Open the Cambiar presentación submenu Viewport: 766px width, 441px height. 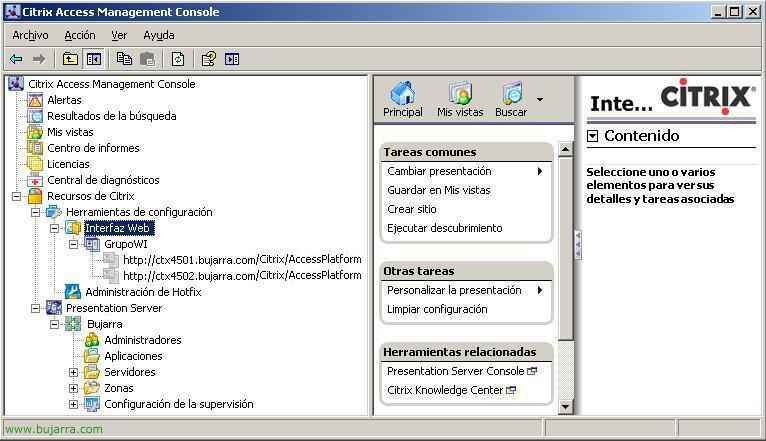tap(466, 171)
